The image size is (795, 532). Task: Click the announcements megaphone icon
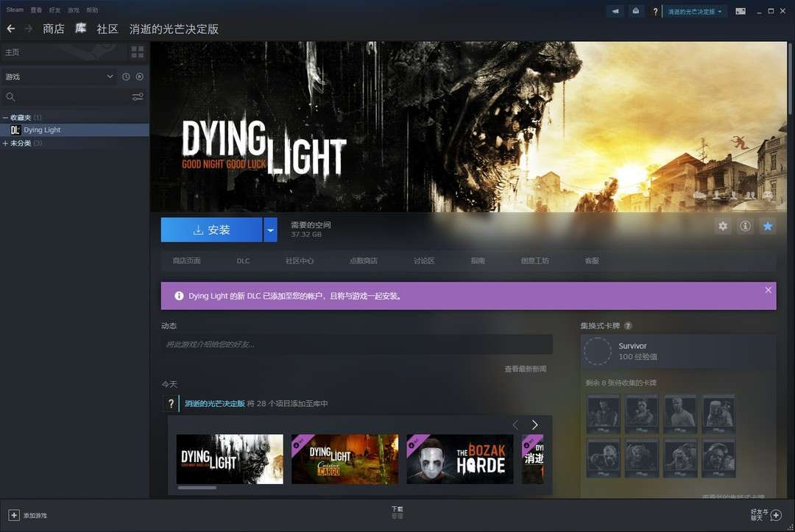tap(615, 11)
